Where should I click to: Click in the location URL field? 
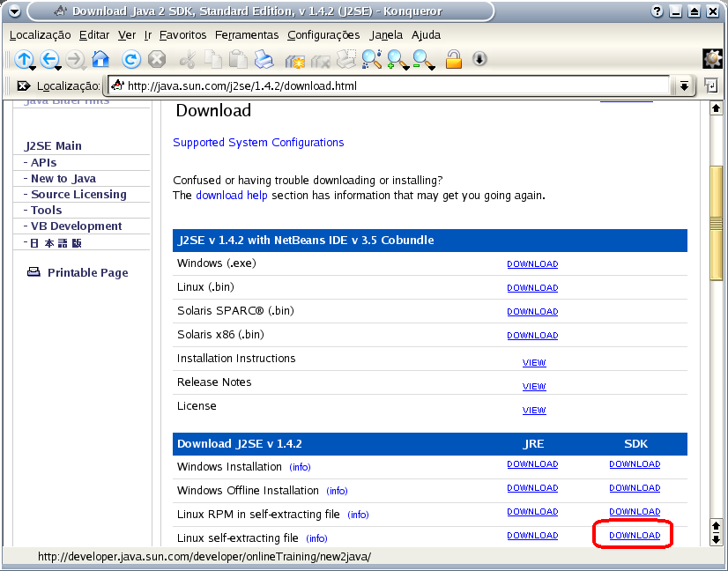tap(388, 85)
